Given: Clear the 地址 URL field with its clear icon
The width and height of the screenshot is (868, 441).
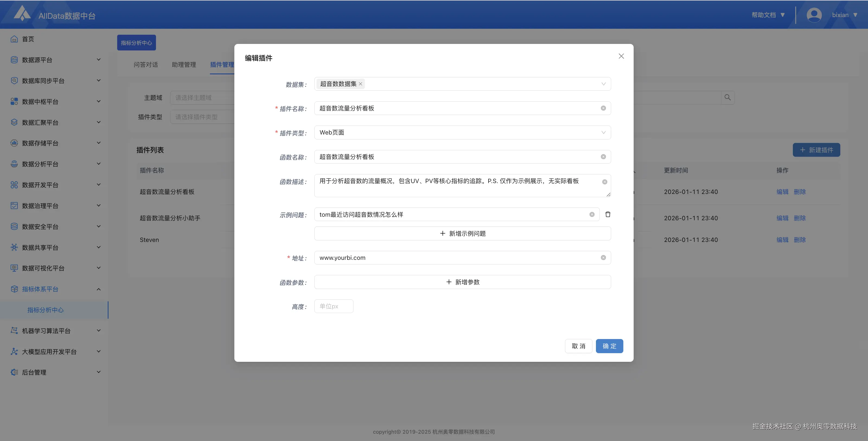Looking at the screenshot, I should click(x=603, y=258).
